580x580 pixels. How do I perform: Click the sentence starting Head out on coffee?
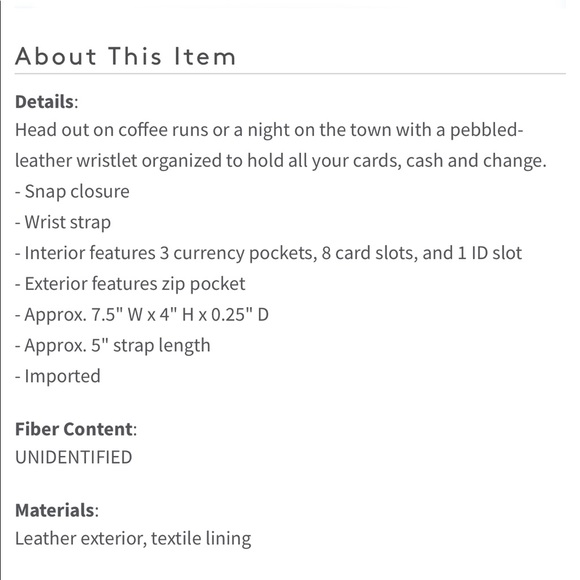tap(269, 130)
